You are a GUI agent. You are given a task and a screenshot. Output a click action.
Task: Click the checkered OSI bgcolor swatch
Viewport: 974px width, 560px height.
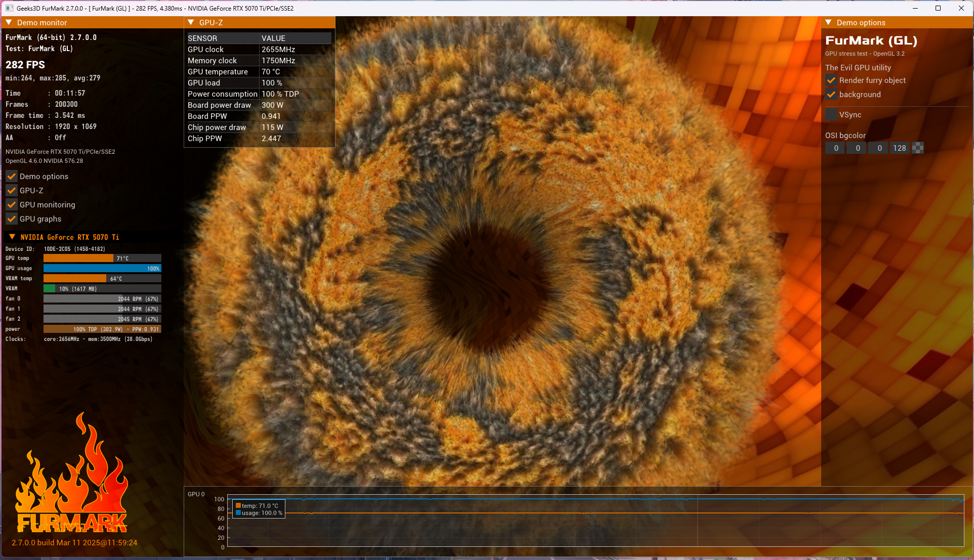click(x=918, y=148)
